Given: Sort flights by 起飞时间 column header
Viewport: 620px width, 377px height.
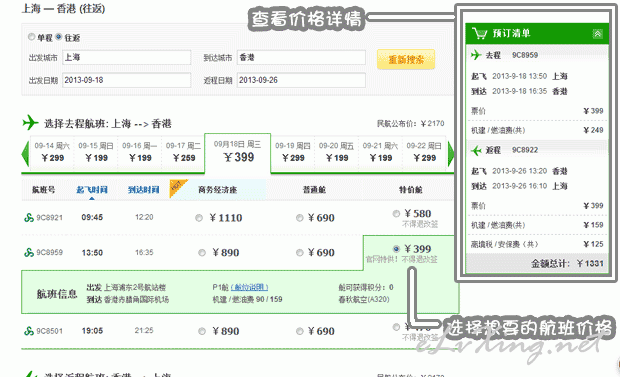Looking at the screenshot, I should pyautogui.click(x=92, y=190).
